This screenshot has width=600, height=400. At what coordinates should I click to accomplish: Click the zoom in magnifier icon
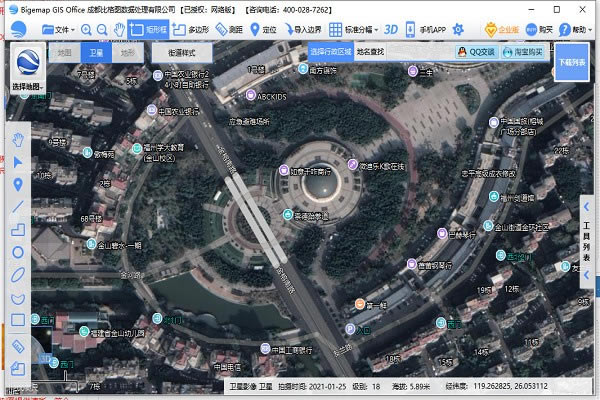tap(86, 30)
